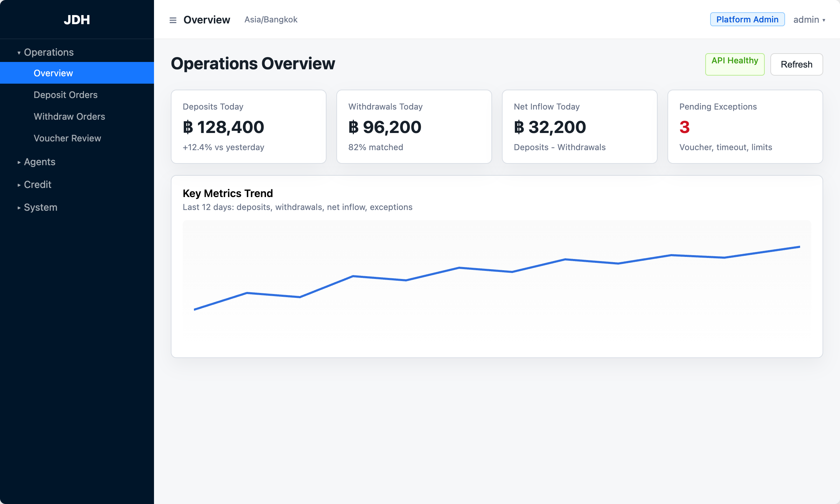Click the Asia/Bangkok timezone label
This screenshot has width=840, height=504.
coord(271,20)
